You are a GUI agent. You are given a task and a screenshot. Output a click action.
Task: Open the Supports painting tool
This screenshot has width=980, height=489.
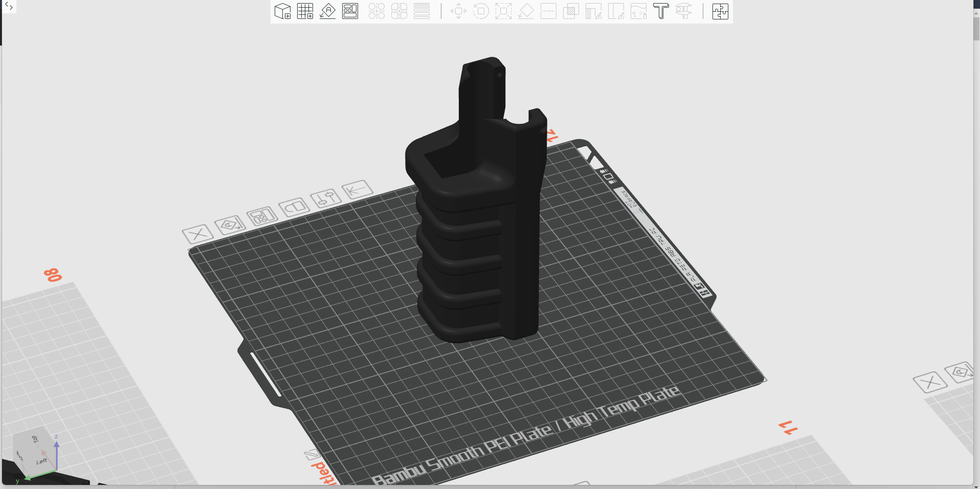click(593, 11)
